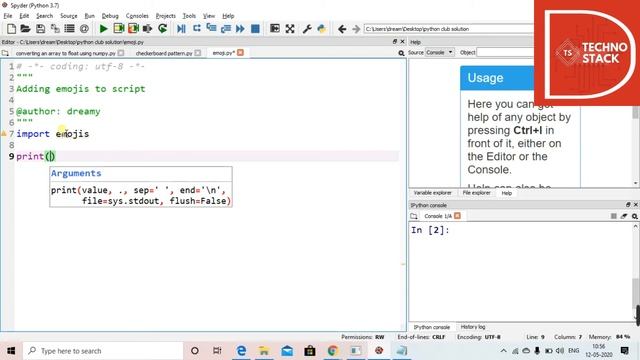Screen dimensions: 640x360
Task: Run the current cell
Action: (x=118, y=29)
